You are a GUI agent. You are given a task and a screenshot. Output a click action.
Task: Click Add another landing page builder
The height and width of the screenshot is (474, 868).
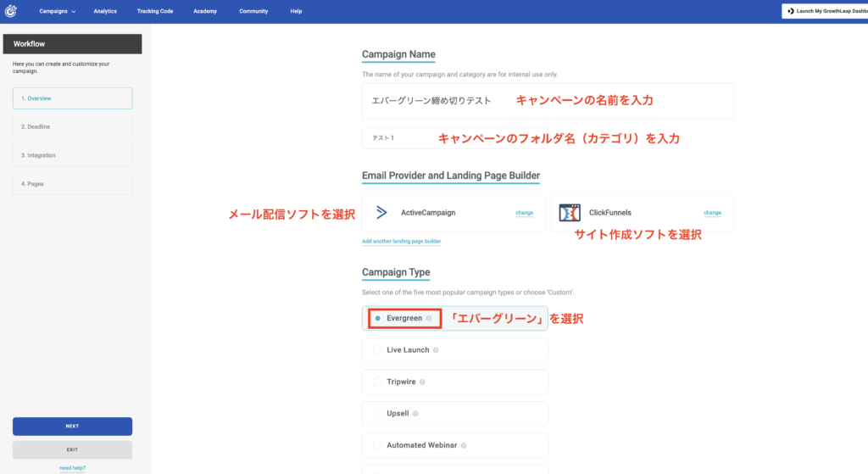point(401,242)
